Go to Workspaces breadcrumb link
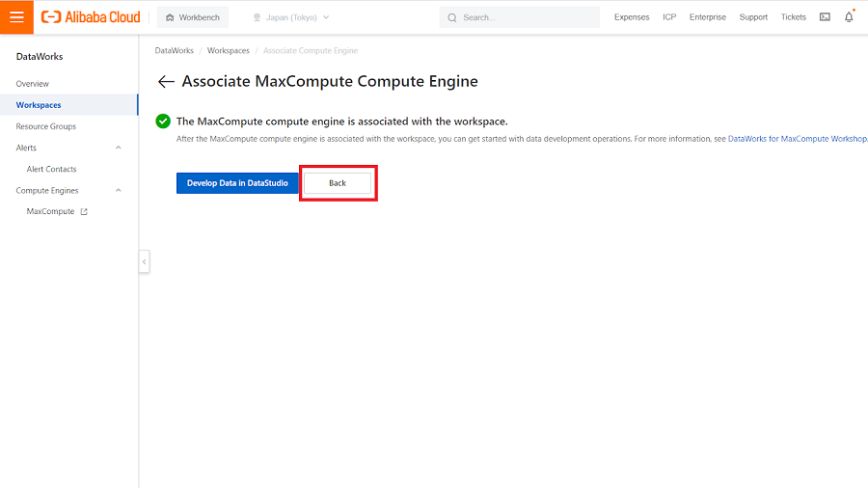Screen dimensions: 868x488 click(x=229, y=50)
